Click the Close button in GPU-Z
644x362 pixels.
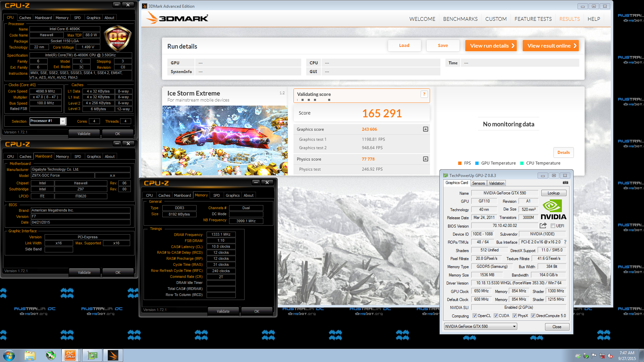(x=556, y=327)
